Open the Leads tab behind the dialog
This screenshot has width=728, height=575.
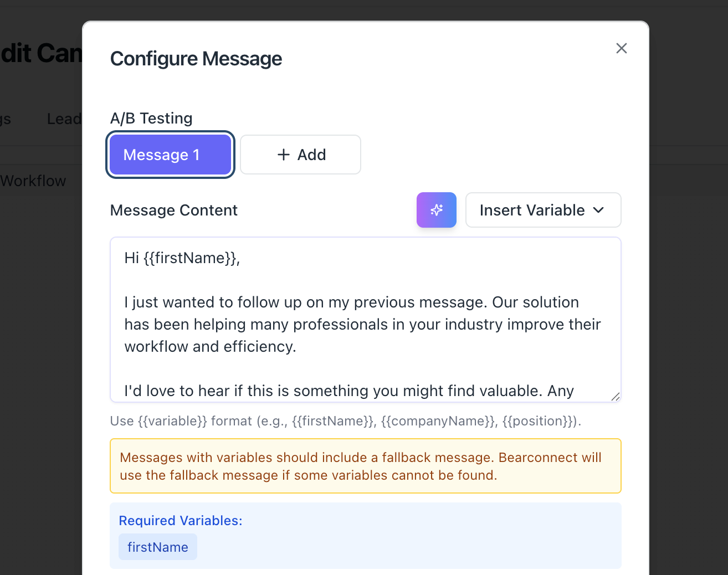point(64,119)
